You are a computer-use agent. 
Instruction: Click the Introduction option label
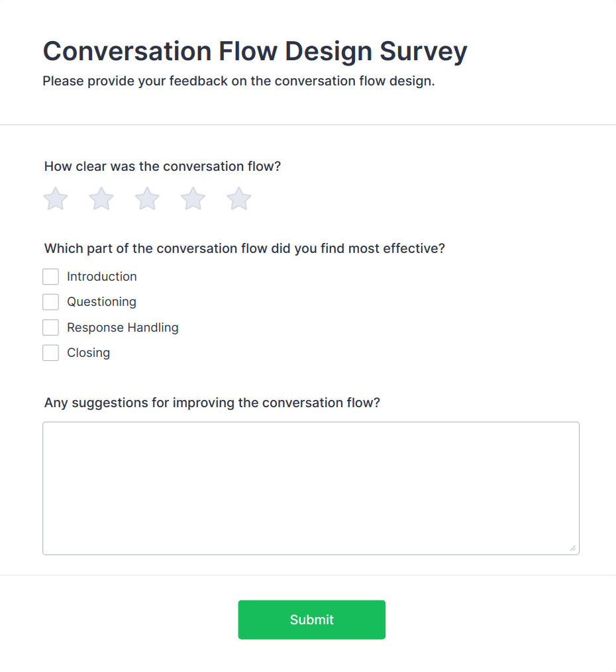pos(102,277)
